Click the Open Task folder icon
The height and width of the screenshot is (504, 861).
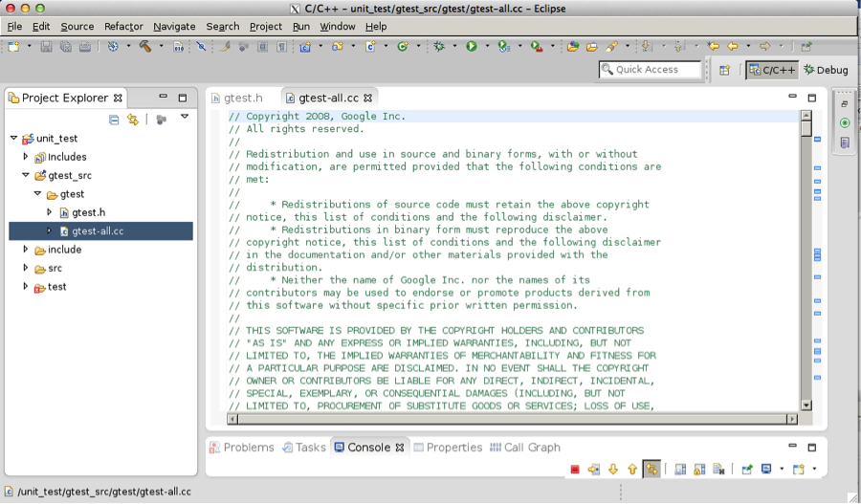[x=592, y=47]
